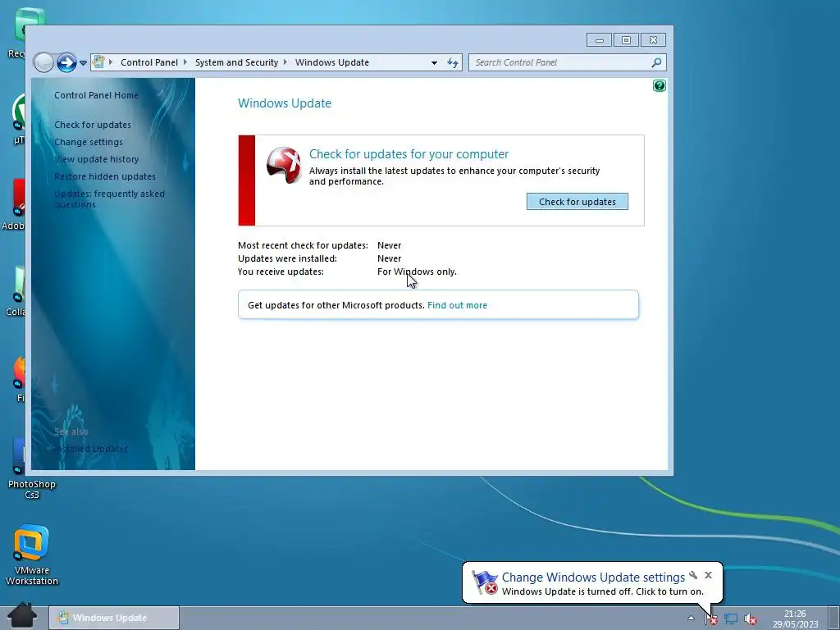Click the search magnifier icon
This screenshot has height=630, width=840.
(656, 62)
